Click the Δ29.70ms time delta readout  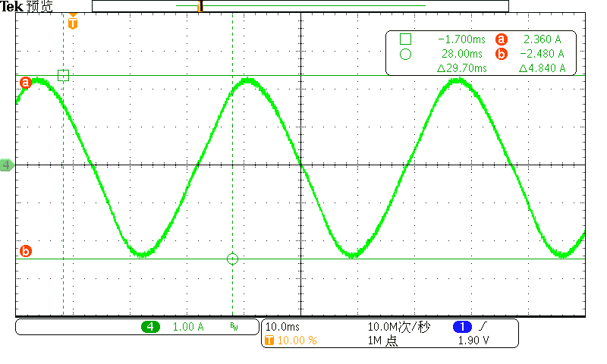click(x=461, y=68)
